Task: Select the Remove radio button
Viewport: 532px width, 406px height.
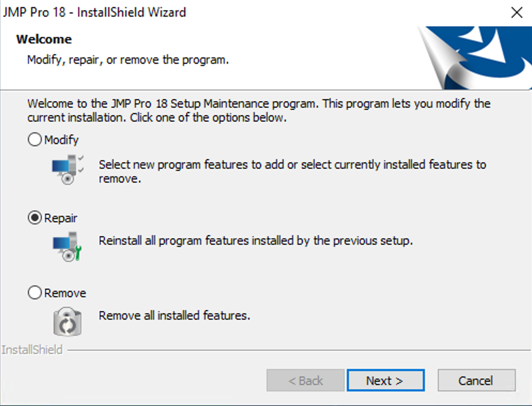Action: pos(35,292)
